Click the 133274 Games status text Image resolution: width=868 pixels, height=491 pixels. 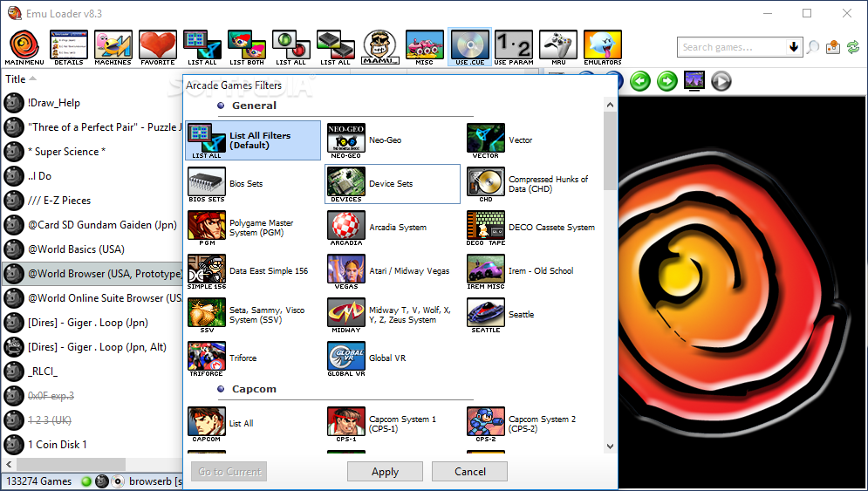click(x=38, y=481)
